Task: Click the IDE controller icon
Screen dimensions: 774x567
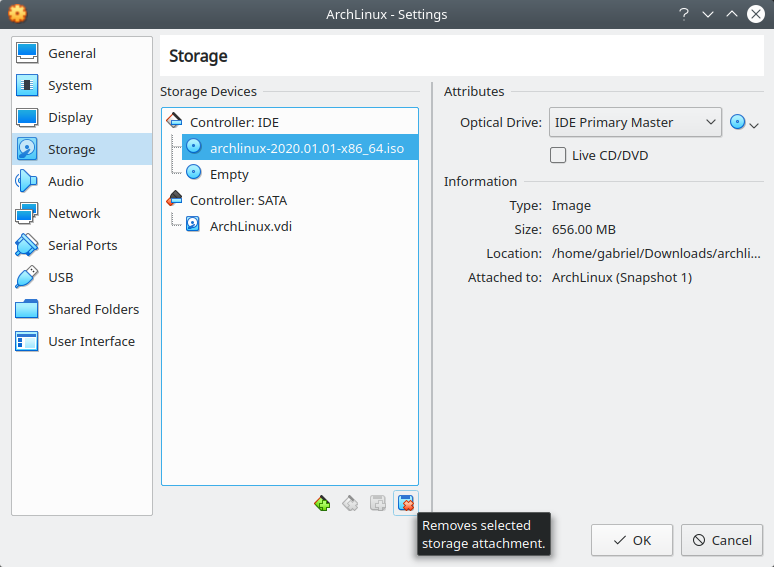Action: coord(174,120)
